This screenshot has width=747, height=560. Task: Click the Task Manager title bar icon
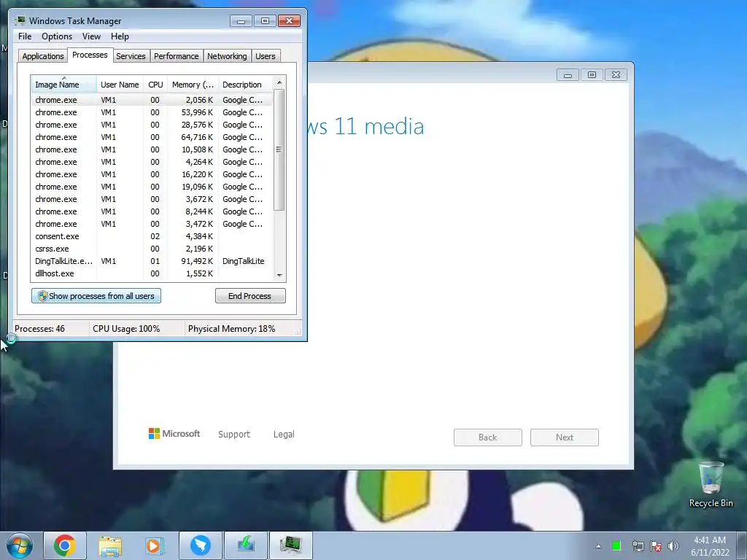(20, 20)
